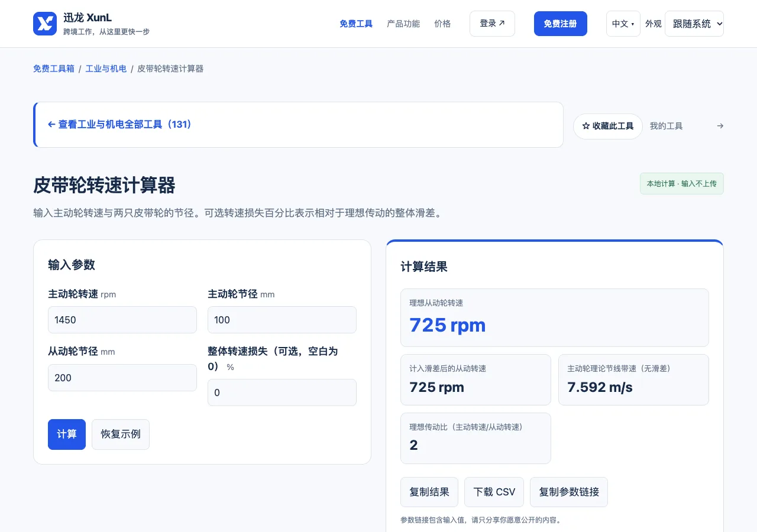The width and height of the screenshot is (757, 532).
Task: Focus the 主动轮节径 mm input field
Action: (282, 320)
